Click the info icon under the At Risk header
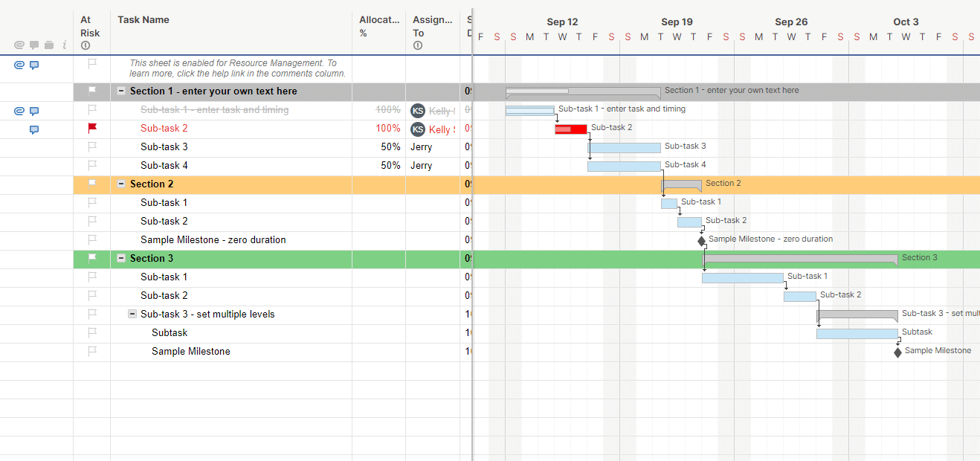 [86, 45]
